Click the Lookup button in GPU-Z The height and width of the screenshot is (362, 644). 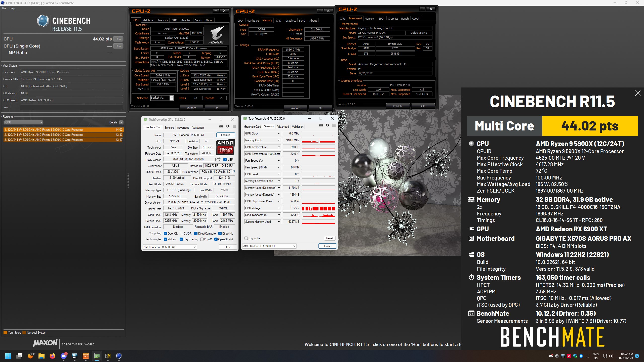(x=225, y=135)
